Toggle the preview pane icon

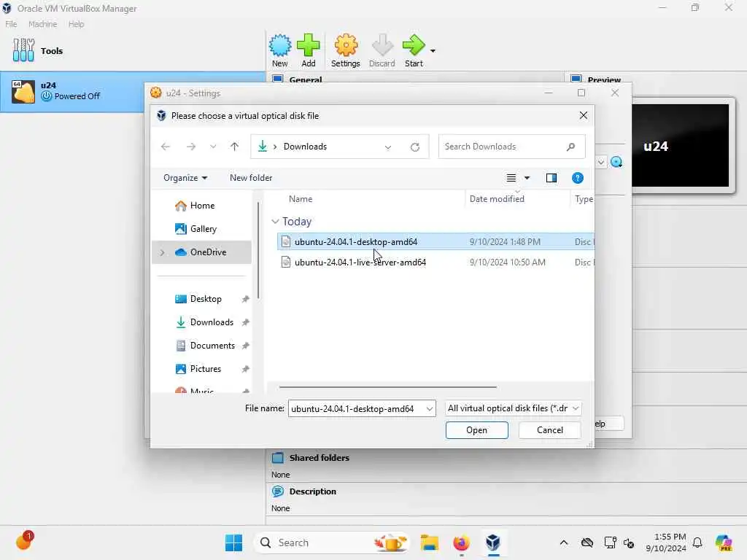coord(551,178)
